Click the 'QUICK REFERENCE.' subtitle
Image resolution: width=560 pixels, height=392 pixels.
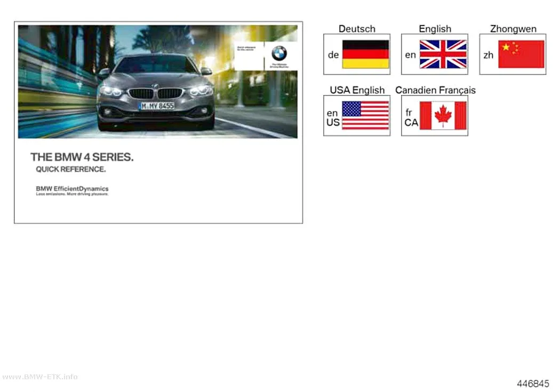click(71, 169)
